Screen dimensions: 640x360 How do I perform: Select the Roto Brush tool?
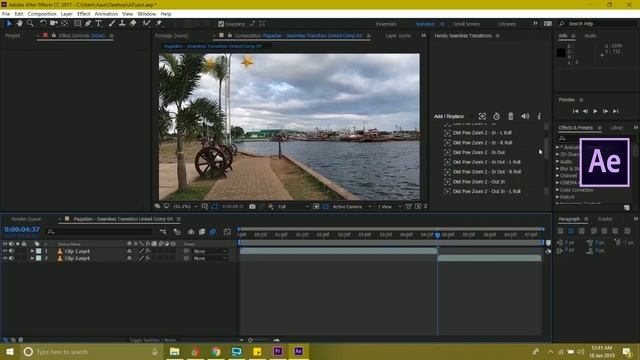[x=146, y=24]
